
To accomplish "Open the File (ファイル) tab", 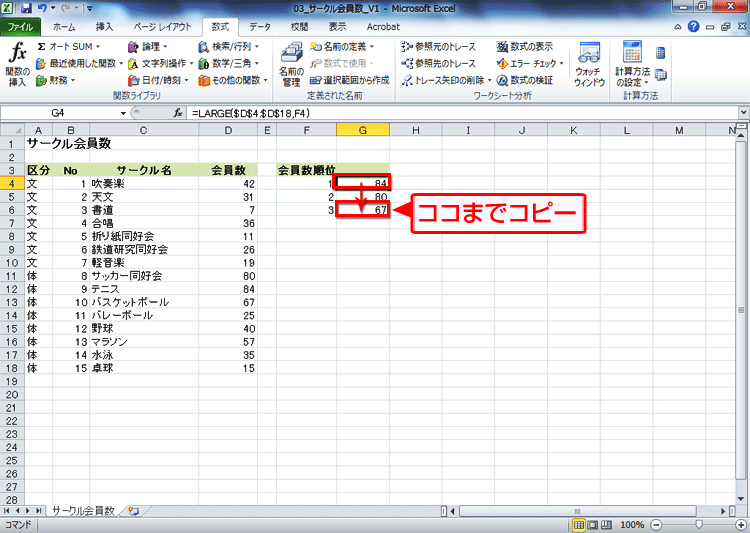I will 20,27.
